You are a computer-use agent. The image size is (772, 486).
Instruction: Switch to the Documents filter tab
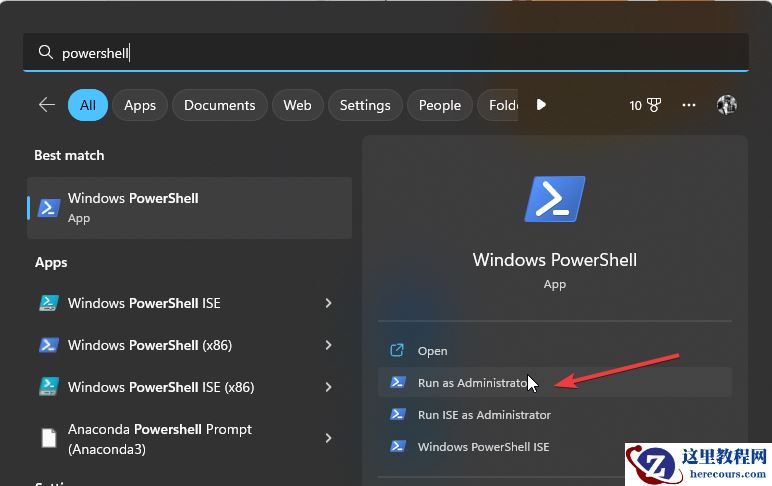pos(220,105)
